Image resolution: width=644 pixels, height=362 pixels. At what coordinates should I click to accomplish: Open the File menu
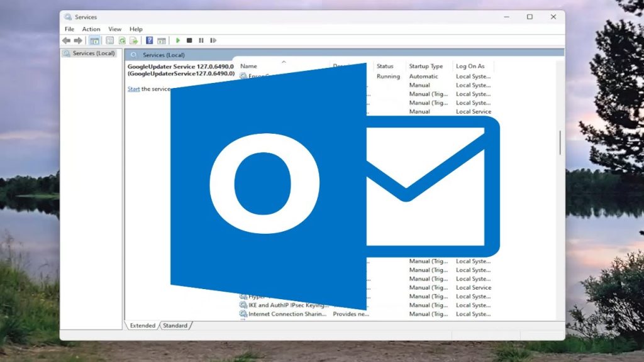click(69, 29)
